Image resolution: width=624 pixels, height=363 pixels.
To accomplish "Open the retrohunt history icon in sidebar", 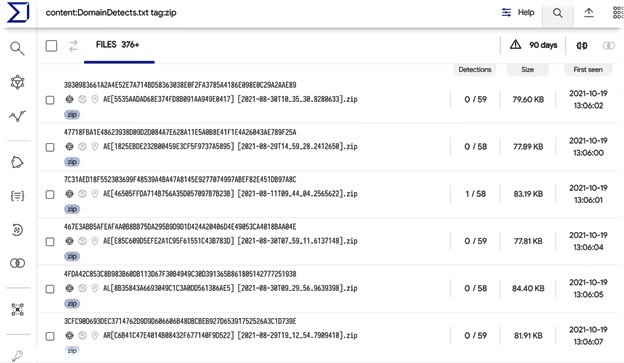I will tap(17, 230).
